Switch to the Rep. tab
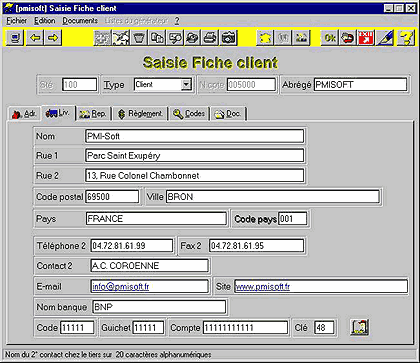 tap(94, 114)
